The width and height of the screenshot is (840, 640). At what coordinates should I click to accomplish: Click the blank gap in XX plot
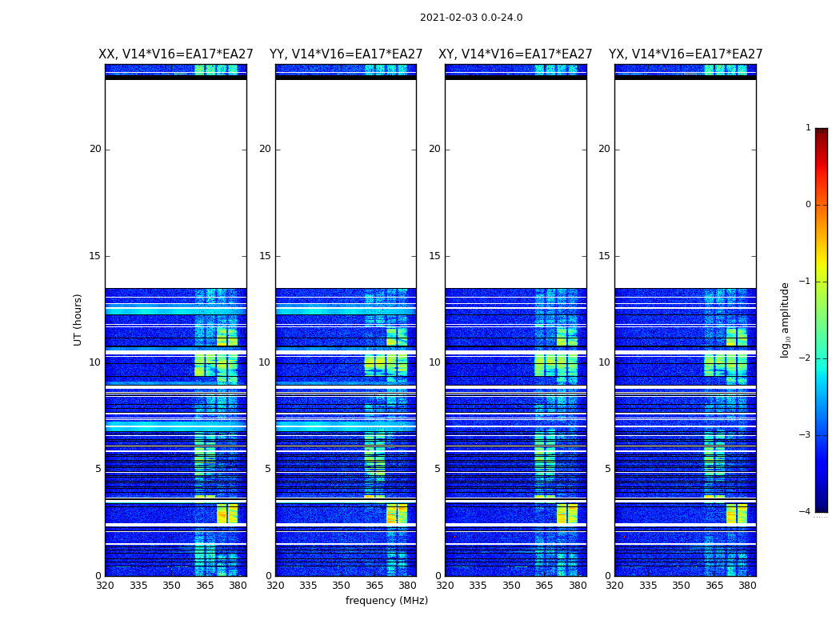176,184
